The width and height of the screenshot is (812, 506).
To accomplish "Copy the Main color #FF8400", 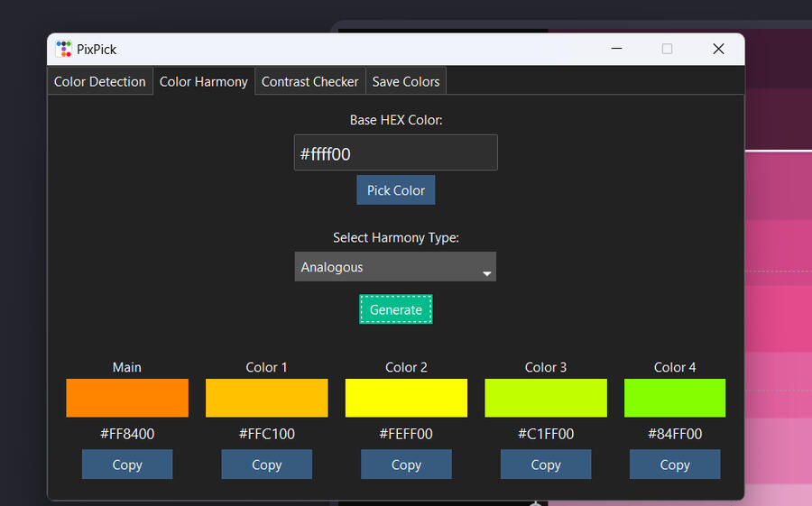I will 127,465.
